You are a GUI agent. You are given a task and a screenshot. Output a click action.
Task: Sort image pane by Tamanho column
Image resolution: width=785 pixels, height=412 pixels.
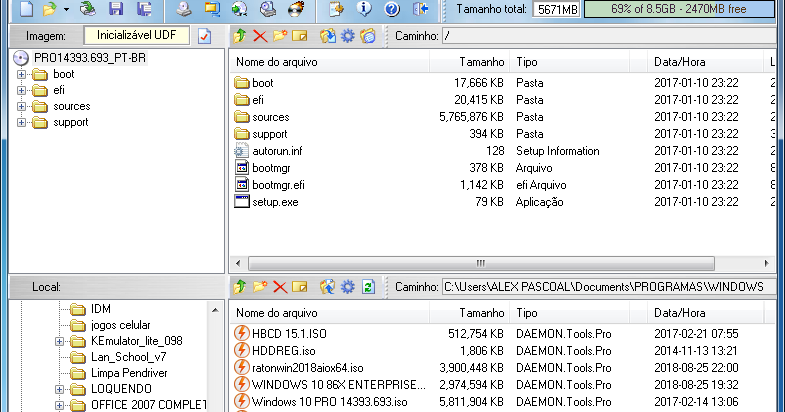(469, 62)
